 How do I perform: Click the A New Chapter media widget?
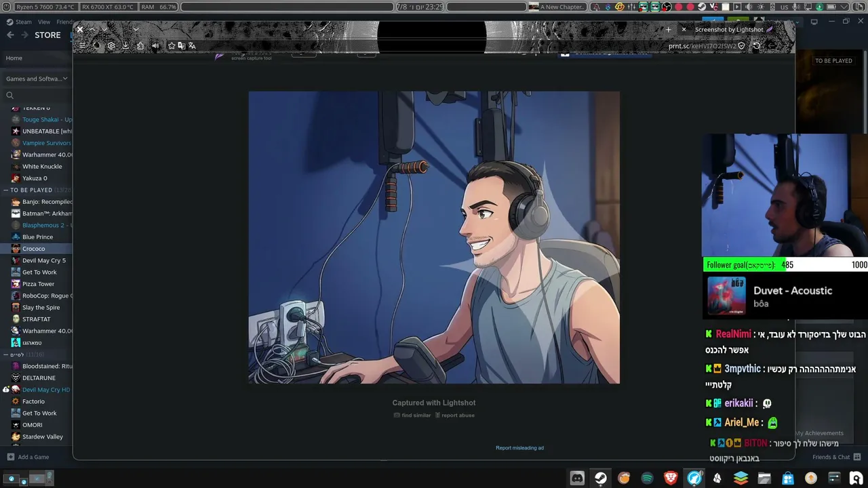557,7
